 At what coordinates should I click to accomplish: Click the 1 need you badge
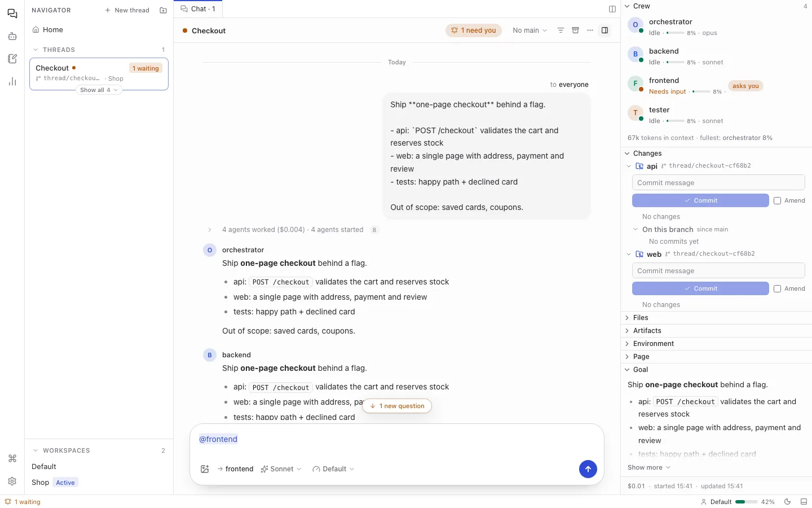click(474, 30)
